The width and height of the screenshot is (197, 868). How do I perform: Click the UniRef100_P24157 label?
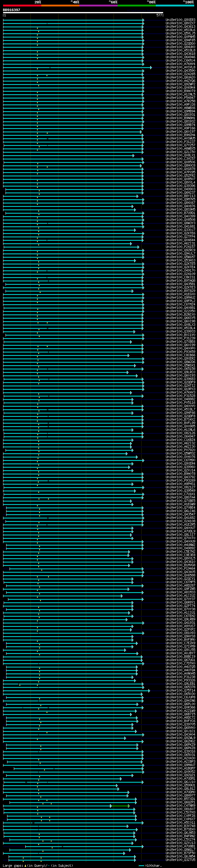(x=180, y=247)
